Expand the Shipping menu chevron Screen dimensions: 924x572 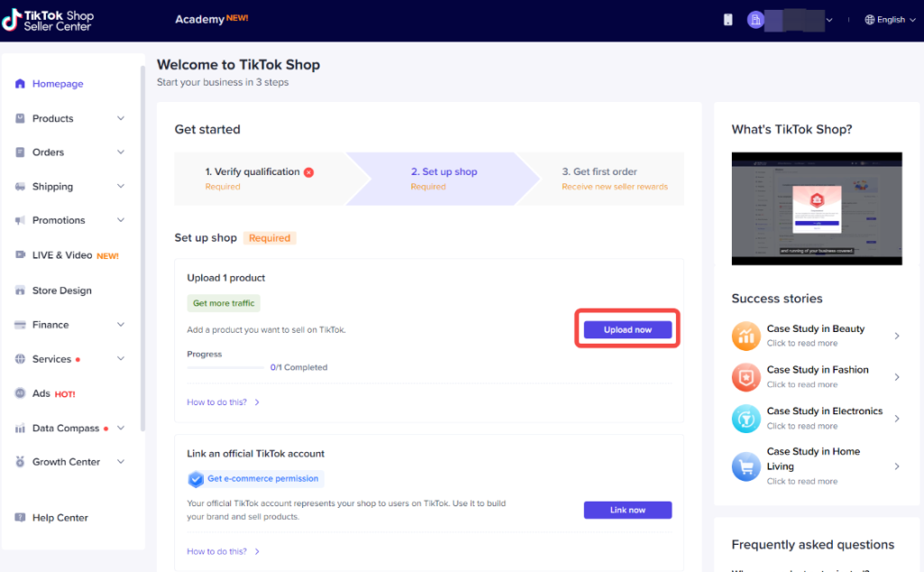point(121,186)
